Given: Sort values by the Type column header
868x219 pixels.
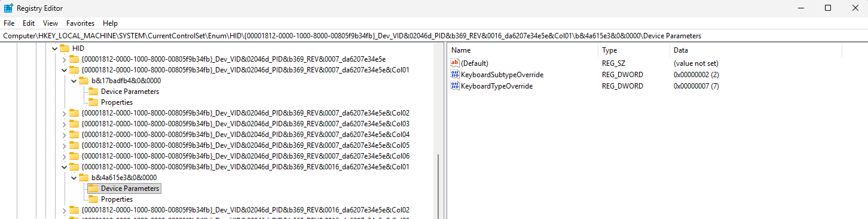Looking at the screenshot, I should pos(634,50).
